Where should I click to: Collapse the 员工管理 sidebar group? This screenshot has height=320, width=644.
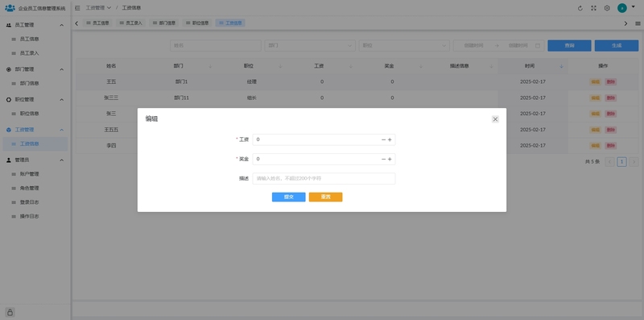(x=62, y=25)
